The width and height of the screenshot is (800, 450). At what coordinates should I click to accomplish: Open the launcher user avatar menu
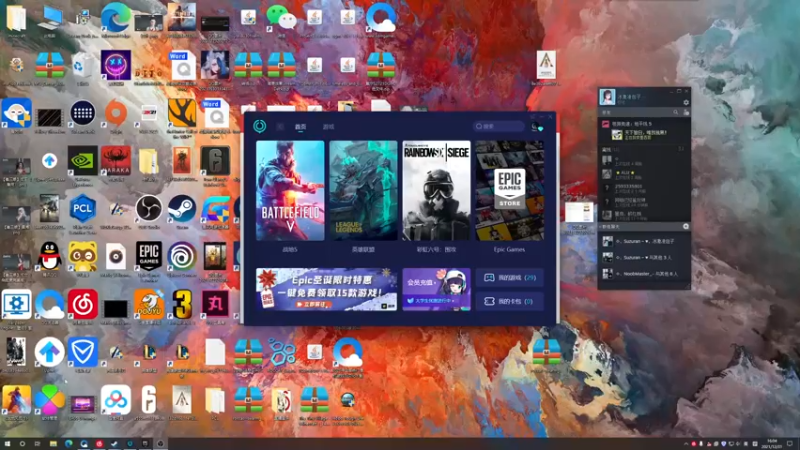tap(535, 127)
